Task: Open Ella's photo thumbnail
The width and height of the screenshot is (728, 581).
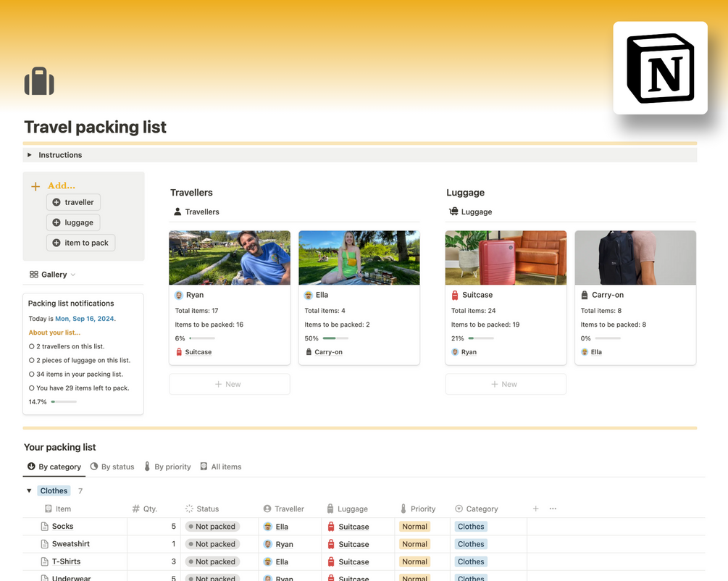Action: click(x=359, y=258)
